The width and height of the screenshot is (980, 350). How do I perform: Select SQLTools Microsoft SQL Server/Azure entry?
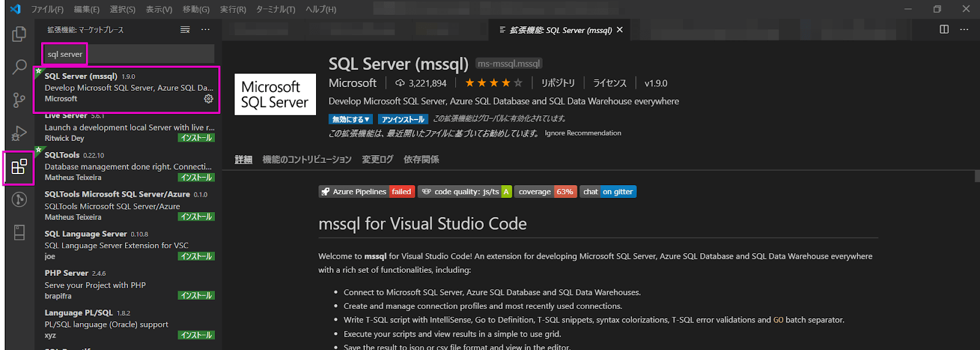127,205
